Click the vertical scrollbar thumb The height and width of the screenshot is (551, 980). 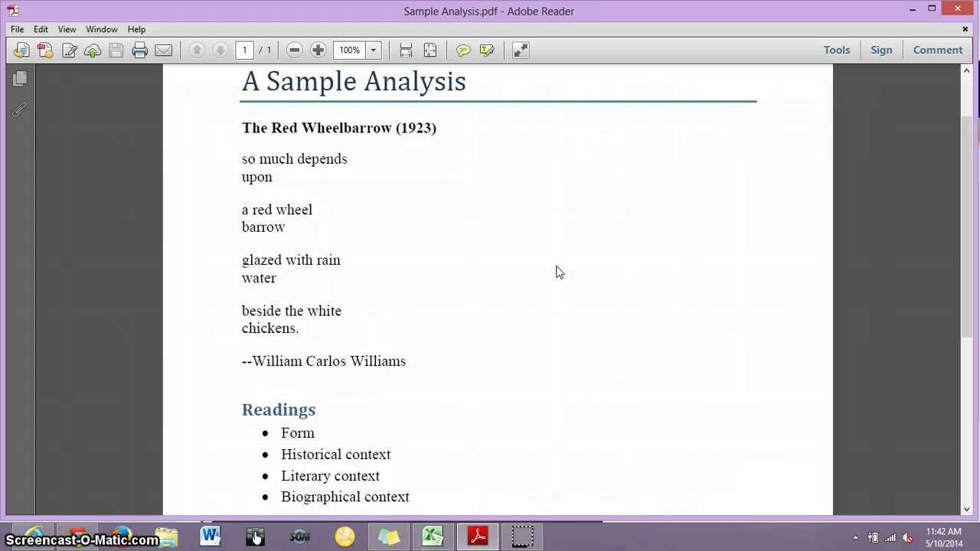[967, 227]
